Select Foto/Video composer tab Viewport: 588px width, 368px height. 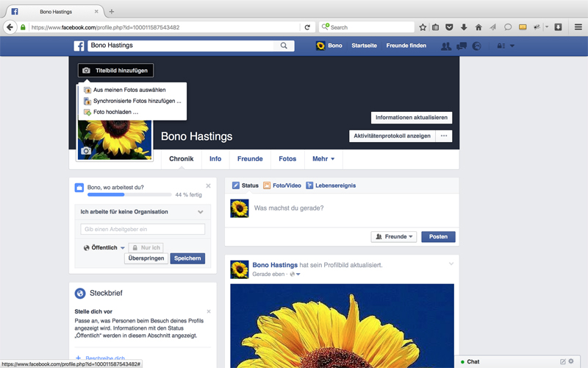pos(282,185)
